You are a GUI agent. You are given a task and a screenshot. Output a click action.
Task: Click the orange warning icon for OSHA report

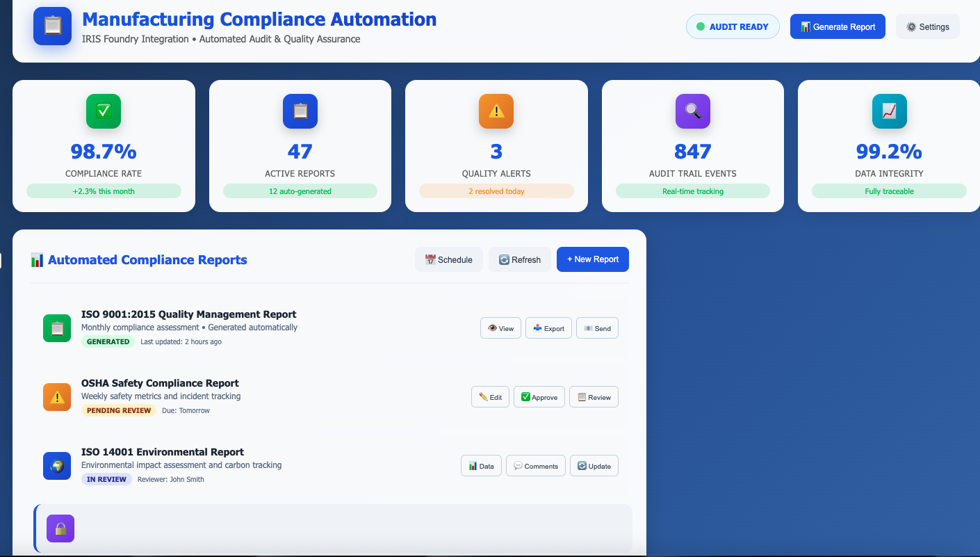click(57, 397)
